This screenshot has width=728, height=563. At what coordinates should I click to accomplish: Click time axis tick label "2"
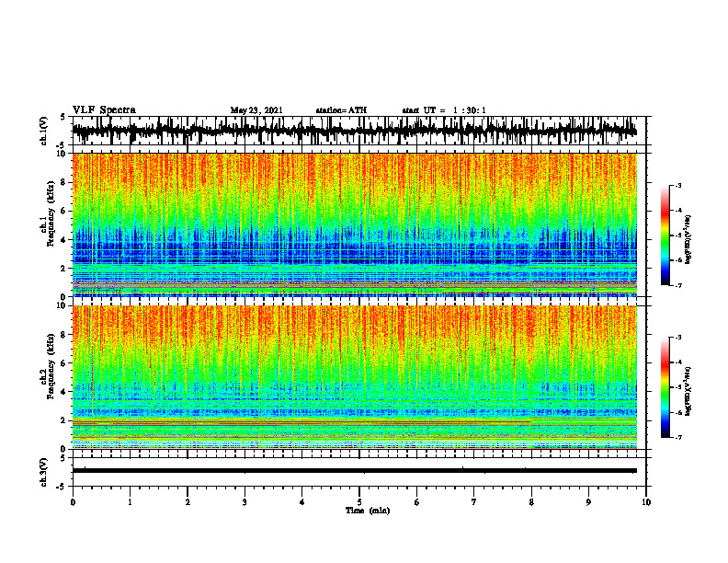point(188,502)
